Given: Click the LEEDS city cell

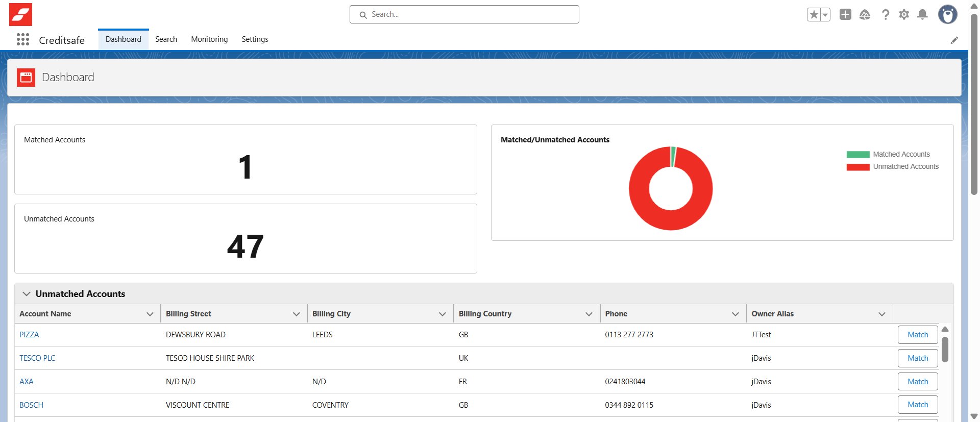Looking at the screenshot, I should (x=323, y=335).
